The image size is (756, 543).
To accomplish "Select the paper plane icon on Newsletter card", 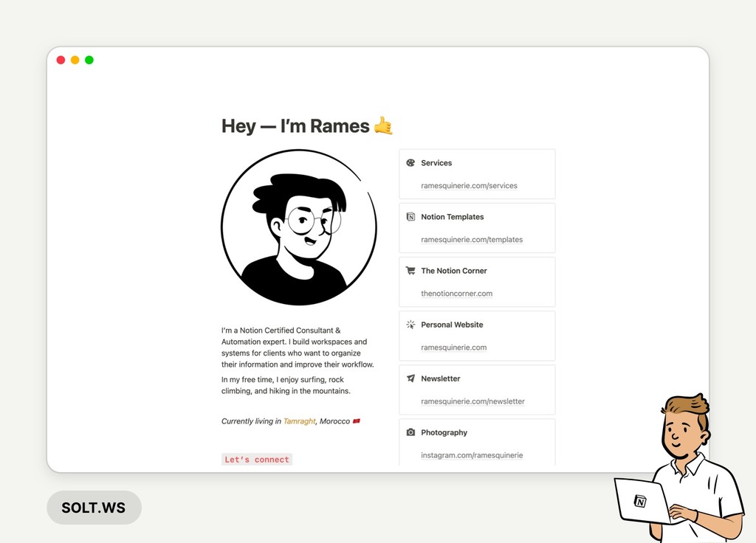I will (x=410, y=378).
